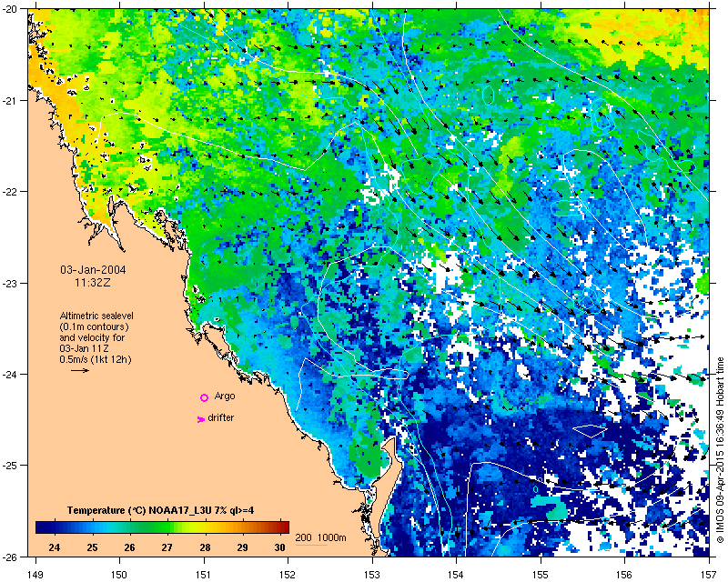Click the '27' colorbar tick label
This screenshot has width=728, height=582.
pyautogui.click(x=167, y=547)
